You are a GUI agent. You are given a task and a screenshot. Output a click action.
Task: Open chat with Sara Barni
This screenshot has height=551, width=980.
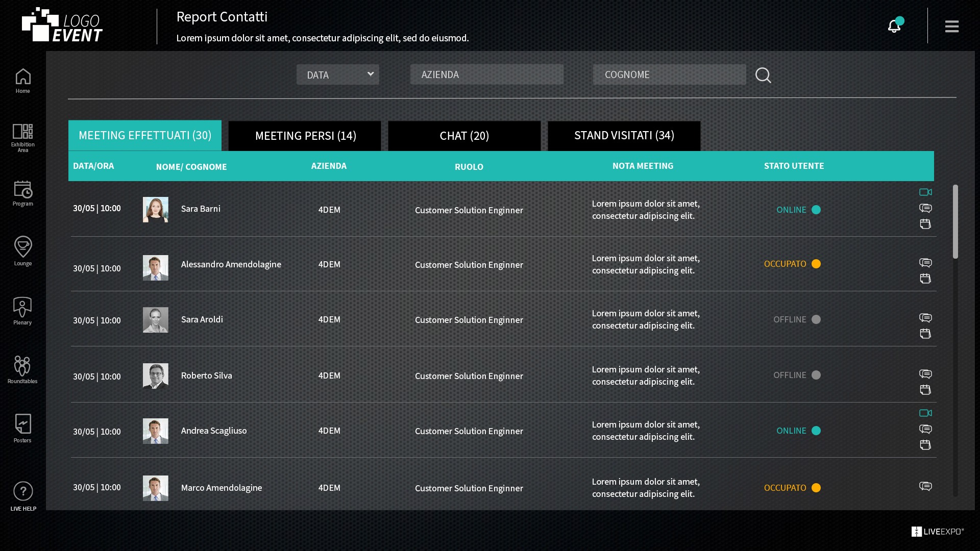(x=925, y=208)
